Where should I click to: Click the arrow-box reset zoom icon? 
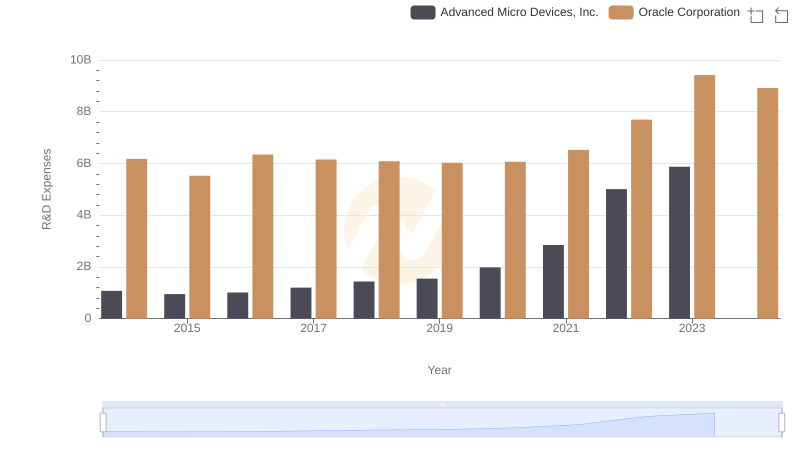point(781,15)
